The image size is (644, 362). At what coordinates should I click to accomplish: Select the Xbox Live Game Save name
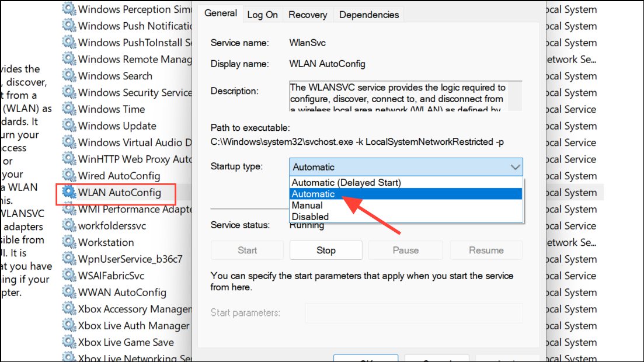click(126, 342)
